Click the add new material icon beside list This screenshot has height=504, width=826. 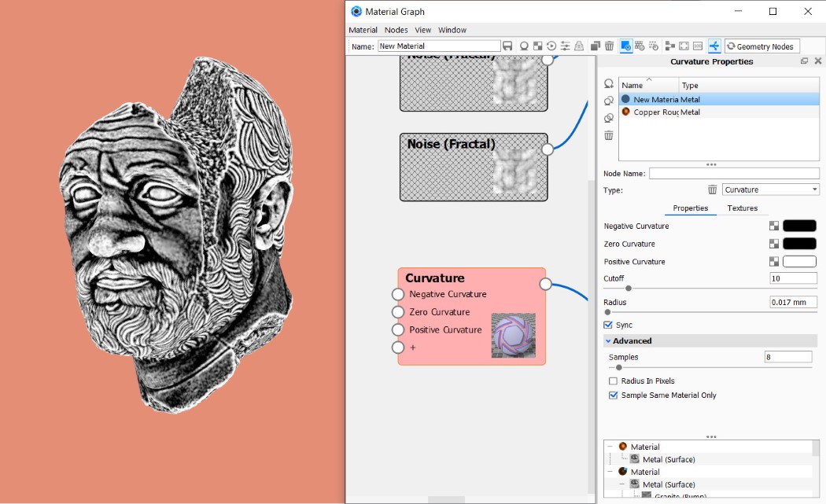click(608, 83)
